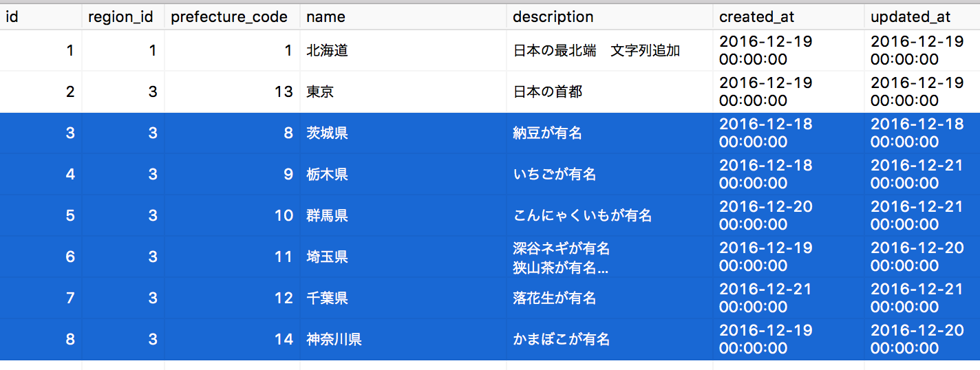This screenshot has height=370, width=980.
Task: Click prefecture_code cell with value 14
Action: 232,339
